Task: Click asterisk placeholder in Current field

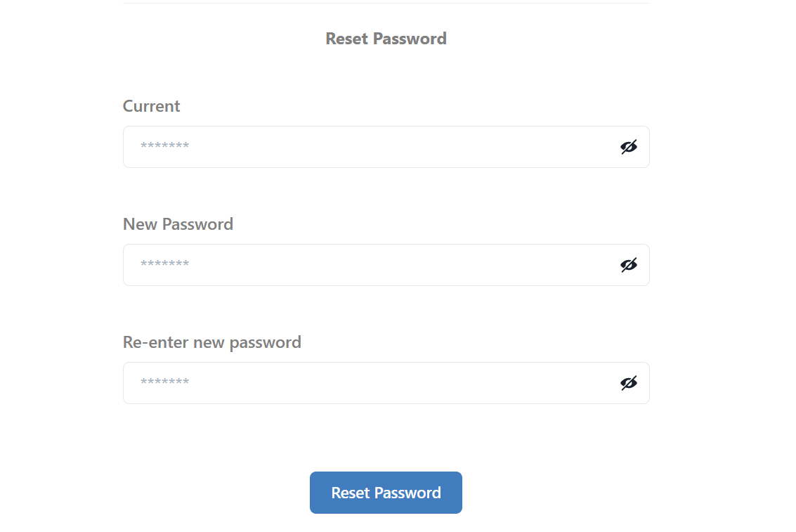Action: click(164, 145)
